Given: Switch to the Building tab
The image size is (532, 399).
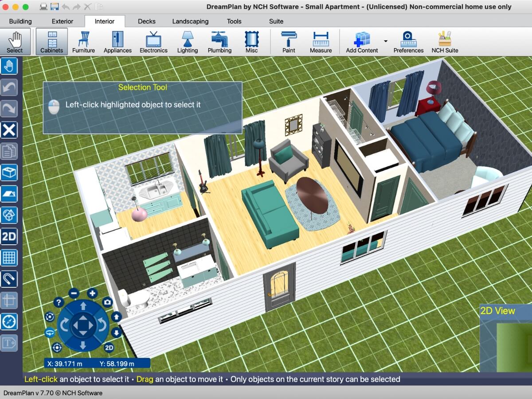Looking at the screenshot, I should click(20, 21).
